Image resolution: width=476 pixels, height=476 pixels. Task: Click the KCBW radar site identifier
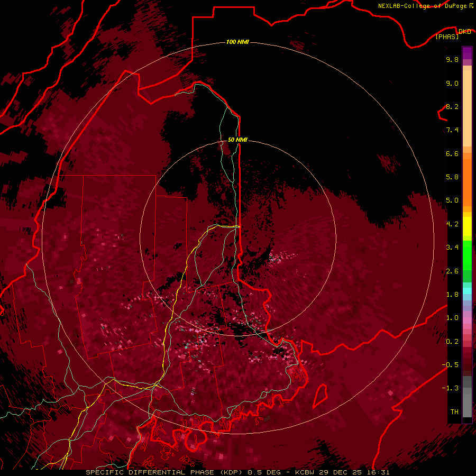(306, 472)
